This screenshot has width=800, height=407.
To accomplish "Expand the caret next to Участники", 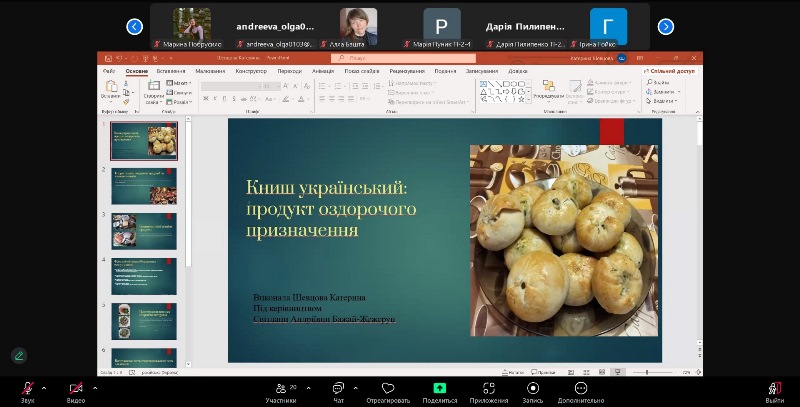I will coord(308,388).
